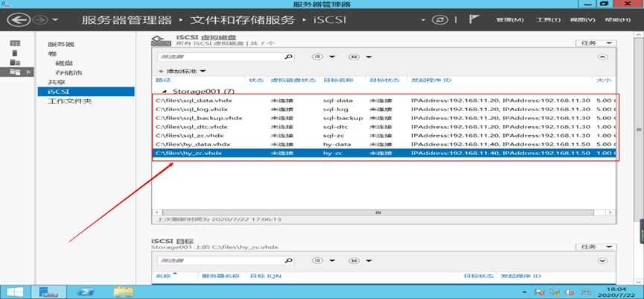Open 任务 dropdown for iSCSI virtual disks

click(596, 43)
